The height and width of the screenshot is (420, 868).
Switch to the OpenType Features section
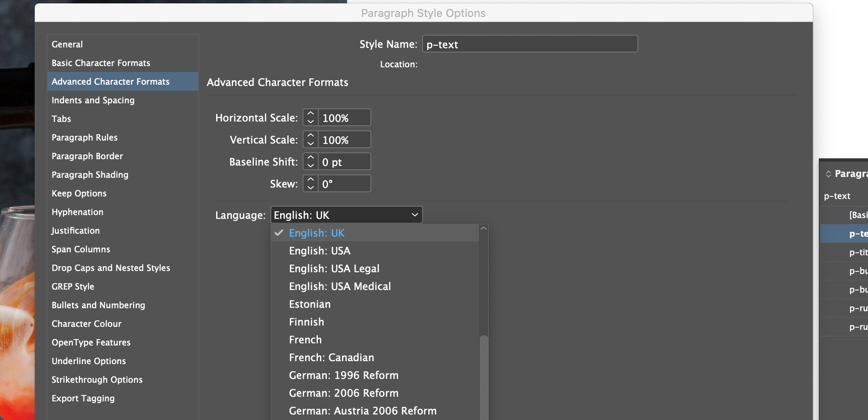point(91,342)
